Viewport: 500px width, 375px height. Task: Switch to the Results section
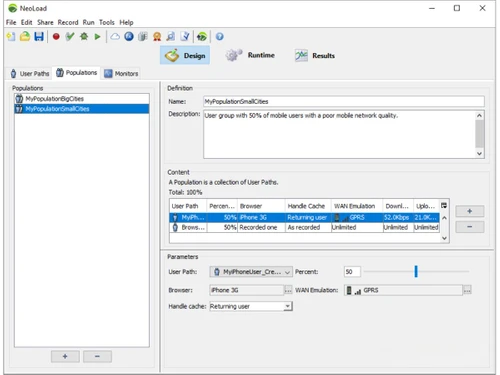pos(315,56)
